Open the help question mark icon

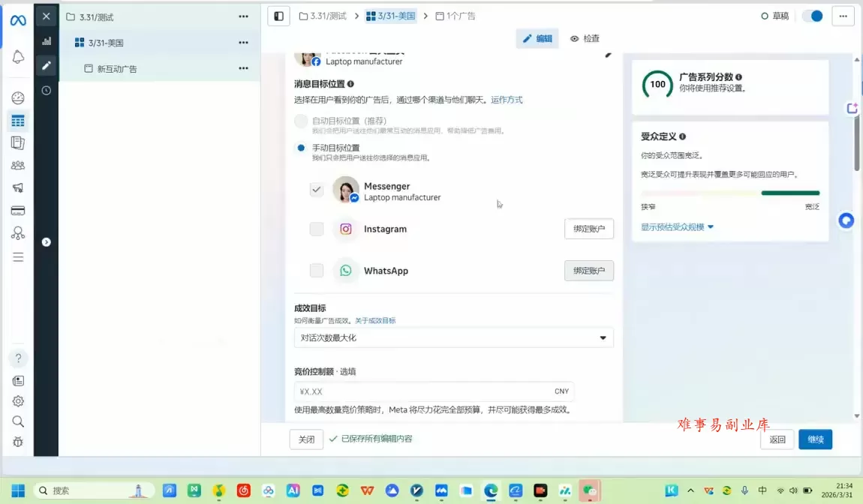18,358
